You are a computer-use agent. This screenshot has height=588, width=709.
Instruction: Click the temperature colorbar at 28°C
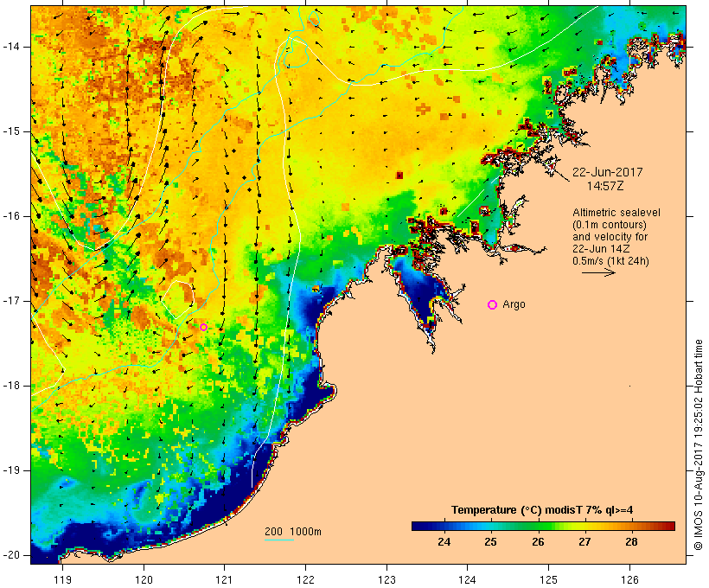632,526
